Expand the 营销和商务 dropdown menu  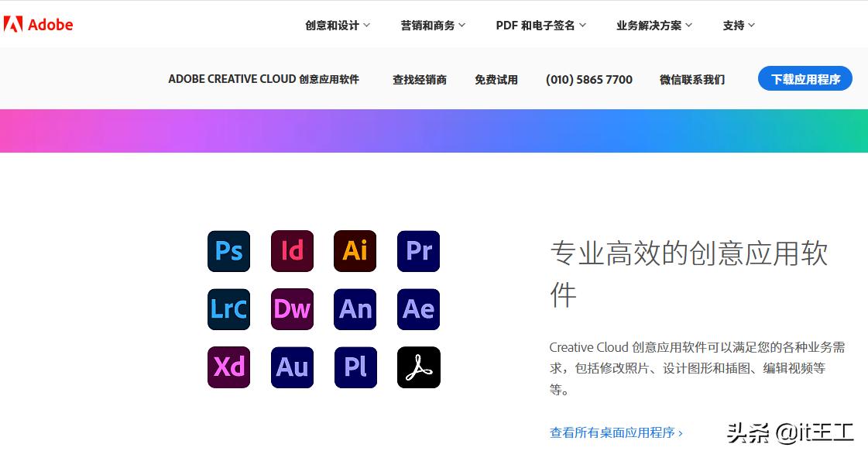tap(432, 25)
